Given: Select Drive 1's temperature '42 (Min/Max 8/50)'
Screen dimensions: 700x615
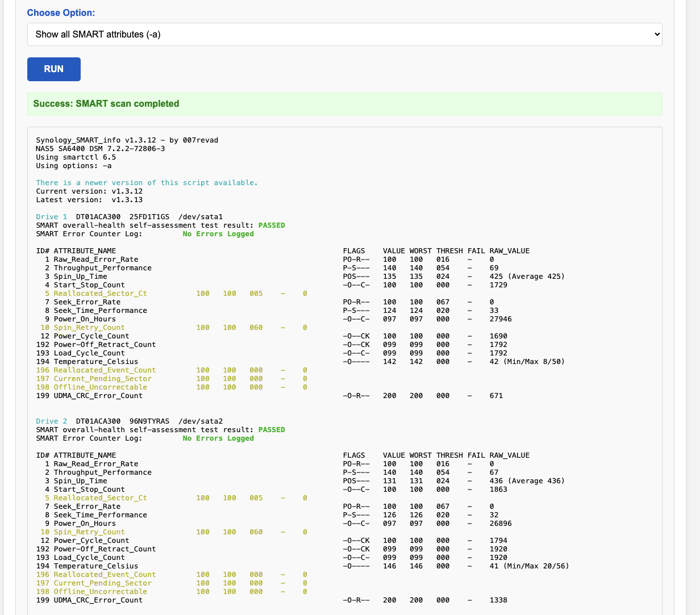Looking at the screenshot, I should [x=527, y=362].
